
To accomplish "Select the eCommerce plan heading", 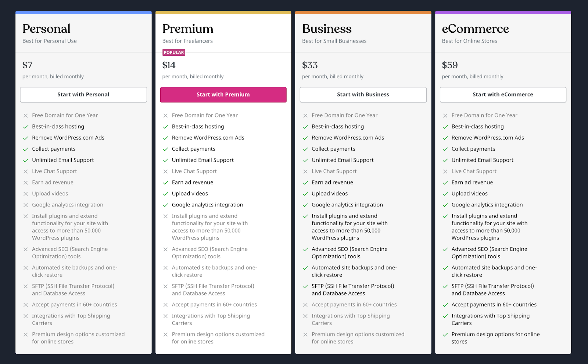I will [475, 29].
